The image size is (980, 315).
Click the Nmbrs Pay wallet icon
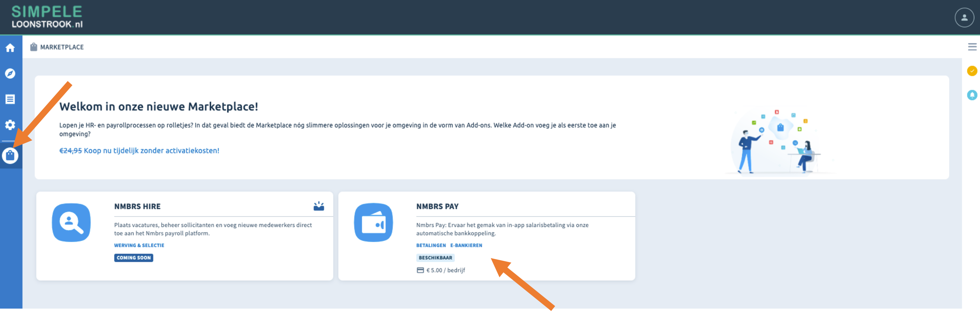[x=373, y=223]
